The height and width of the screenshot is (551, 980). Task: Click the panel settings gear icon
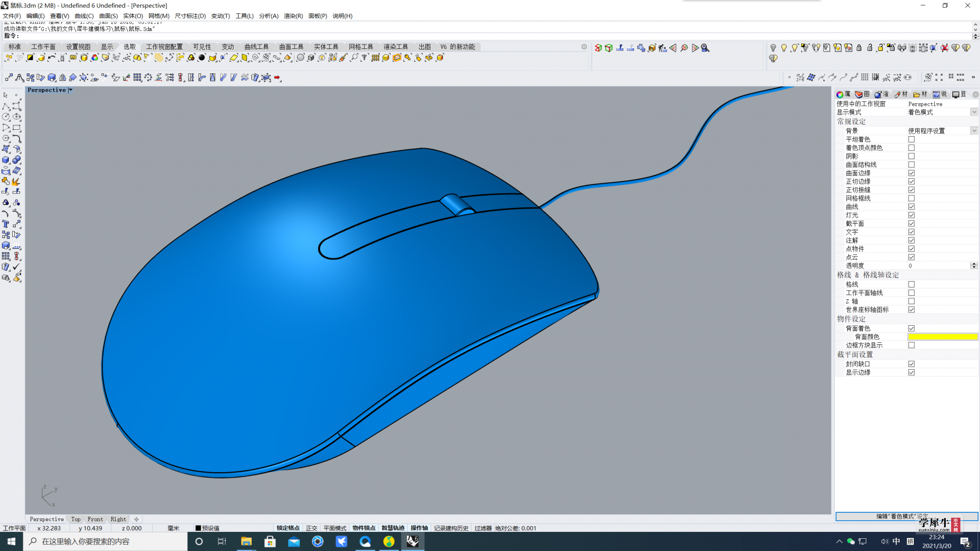click(975, 95)
